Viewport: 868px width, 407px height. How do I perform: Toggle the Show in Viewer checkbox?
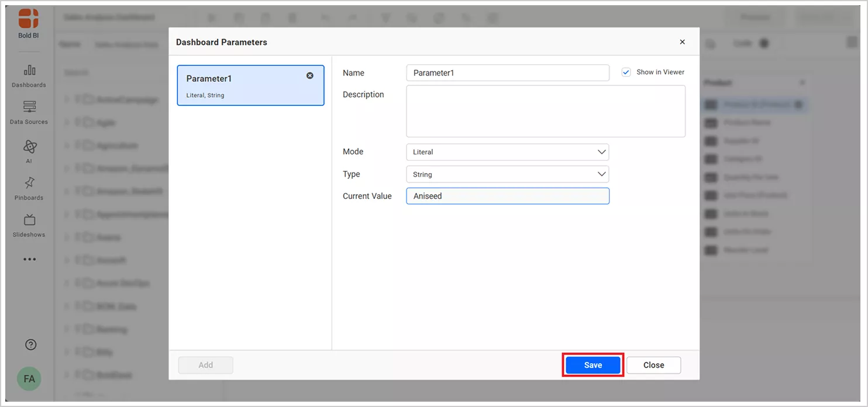626,72
